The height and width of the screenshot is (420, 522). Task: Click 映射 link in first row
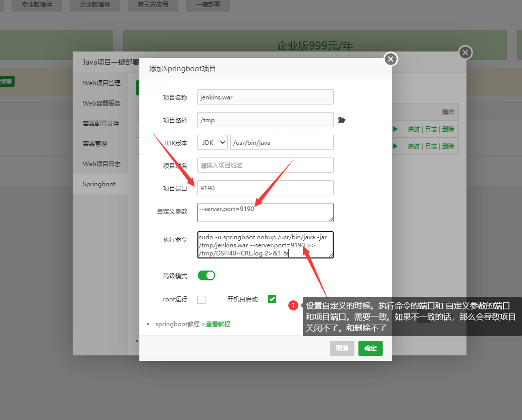coord(413,129)
